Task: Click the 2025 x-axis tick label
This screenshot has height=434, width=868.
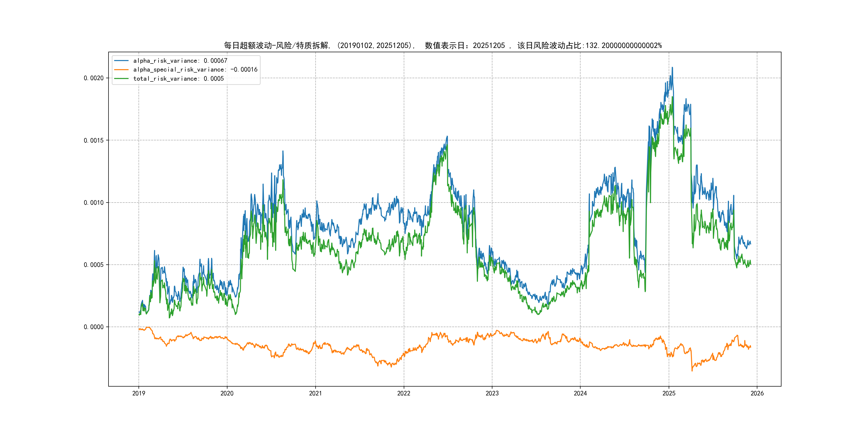Action: 669,393
